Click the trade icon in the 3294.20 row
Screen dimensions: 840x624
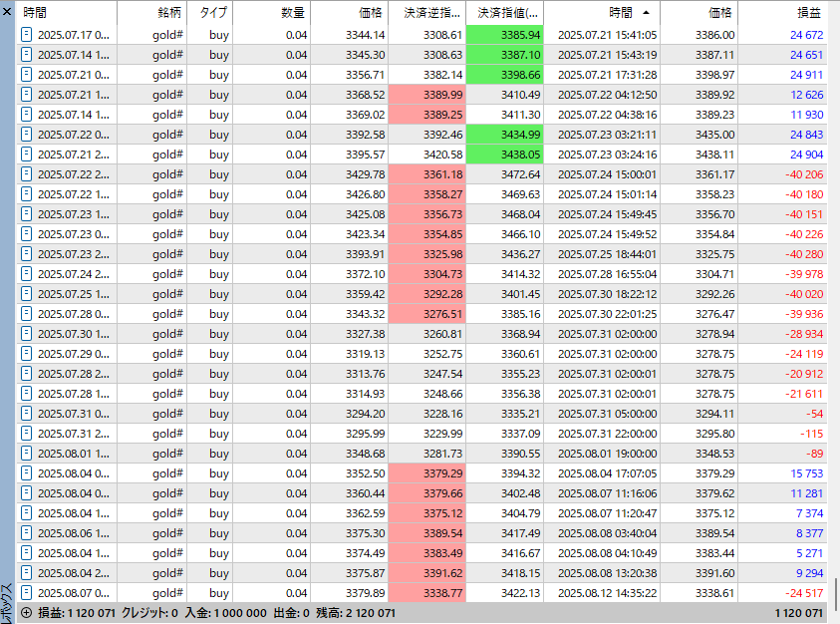tap(26, 414)
